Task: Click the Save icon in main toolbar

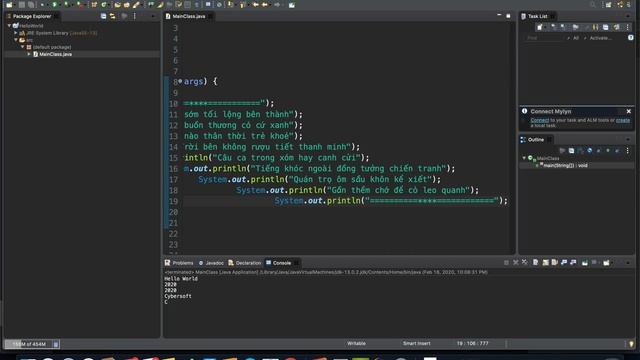Action: point(21,4)
